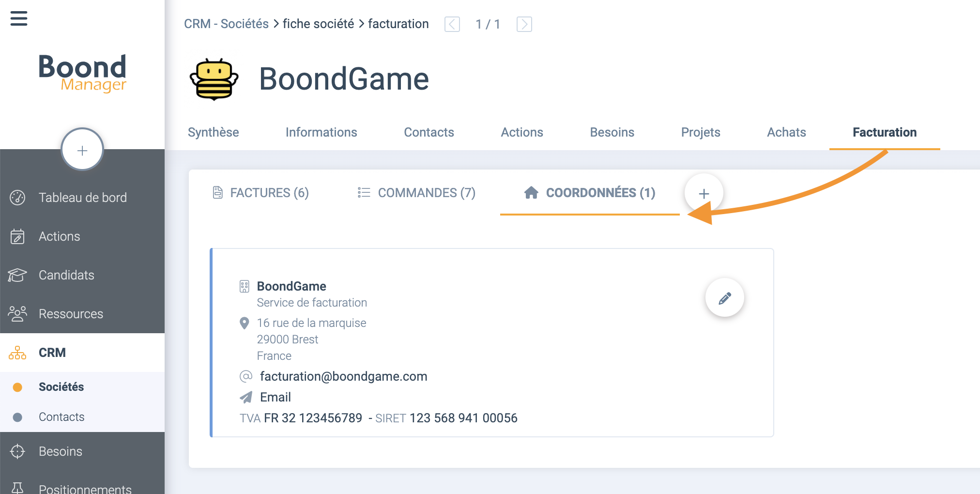
Task: Switch to the top Besoins tab
Action: (612, 132)
